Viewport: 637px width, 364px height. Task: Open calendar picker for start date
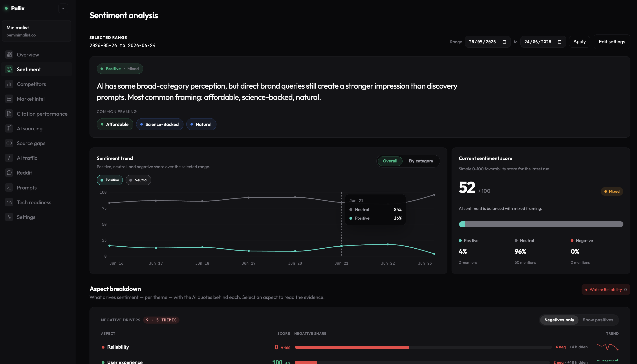(504, 42)
